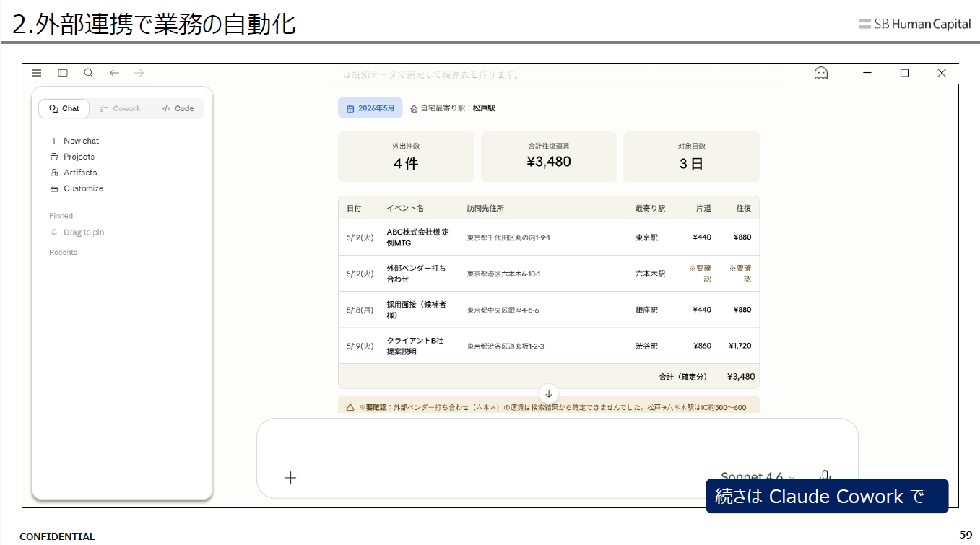Click the 合計往復運賃 ¥3,480 card
The height and width of the screenshot is (545, 980).
(x=549, y=157)
